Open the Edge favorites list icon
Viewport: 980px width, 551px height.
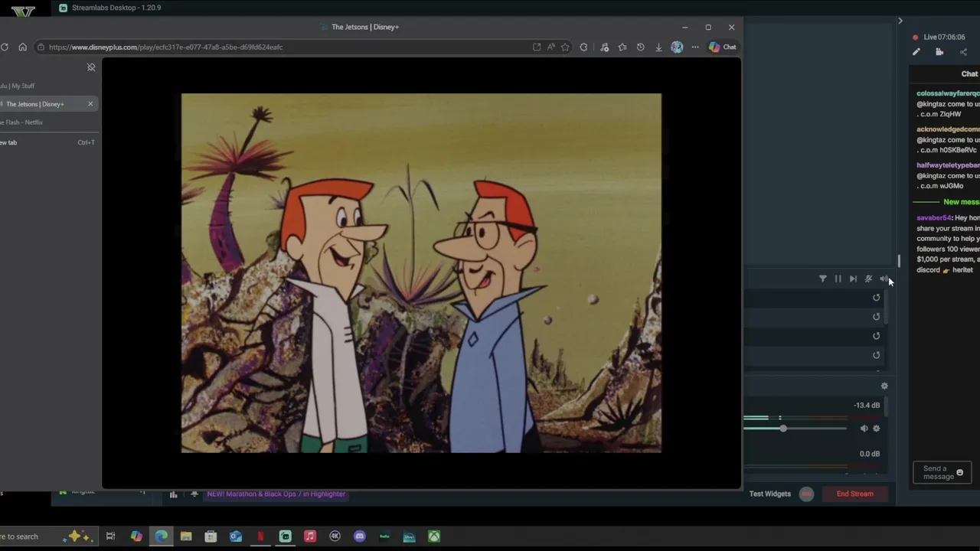click(622, 47)
